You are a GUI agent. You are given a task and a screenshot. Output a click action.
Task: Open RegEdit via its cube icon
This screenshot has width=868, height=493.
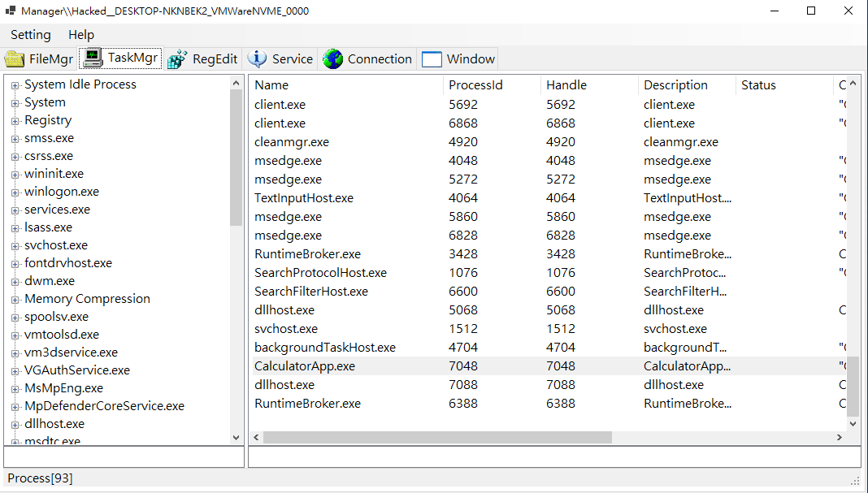[178, 58]
